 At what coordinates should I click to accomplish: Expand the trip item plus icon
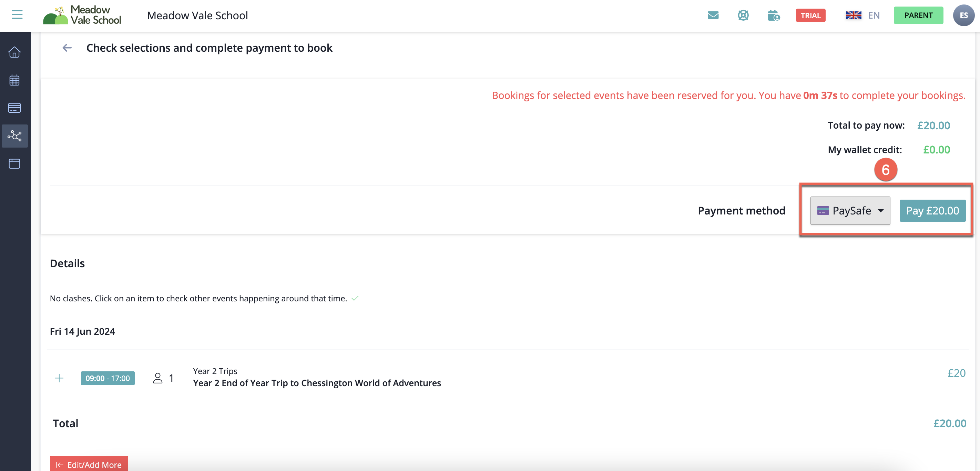pyautogui.click(x=59, y=378)
